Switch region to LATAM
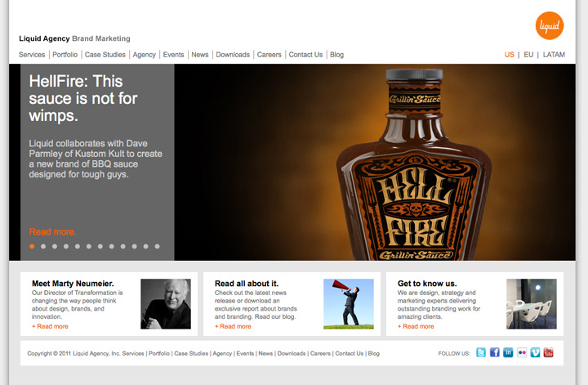 pos(554,55)
